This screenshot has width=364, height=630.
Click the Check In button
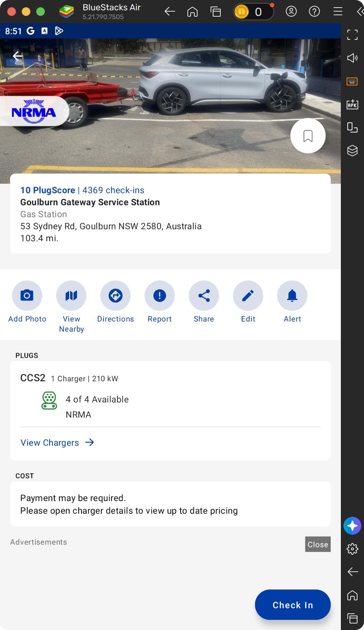293,605
